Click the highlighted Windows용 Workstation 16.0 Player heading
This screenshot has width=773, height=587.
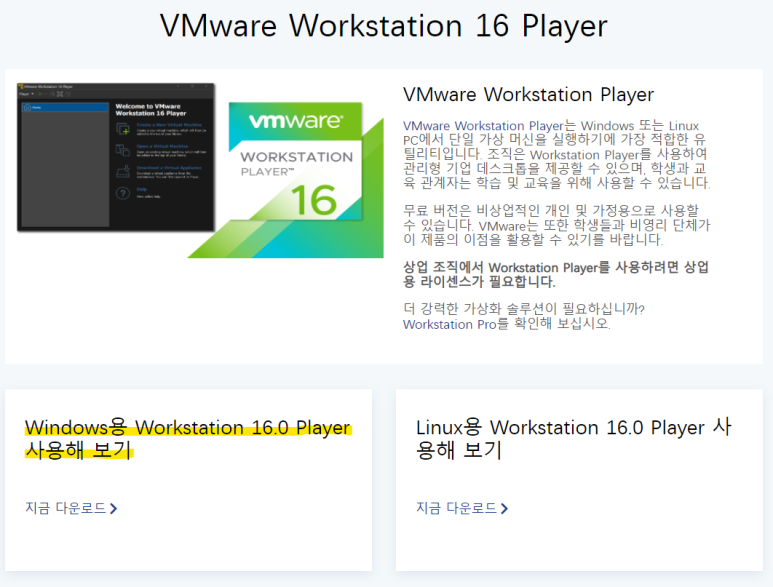pyautogui.click(x=188, y=439)
